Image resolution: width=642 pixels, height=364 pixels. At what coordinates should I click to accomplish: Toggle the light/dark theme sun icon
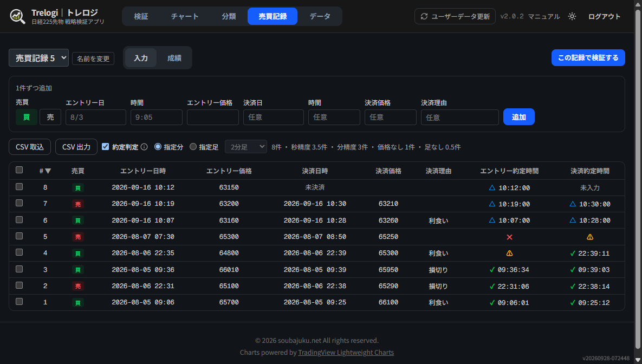point(572,16)
